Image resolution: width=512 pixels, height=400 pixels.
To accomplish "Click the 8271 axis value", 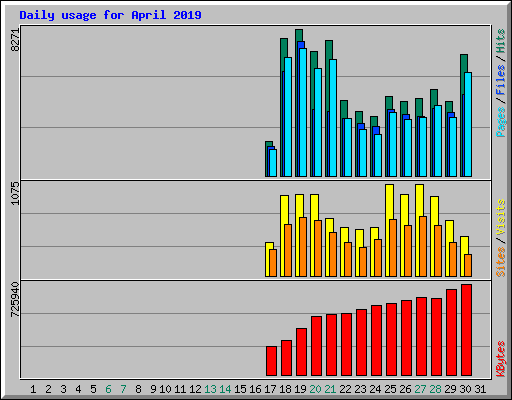I will [x=15, y=40].
